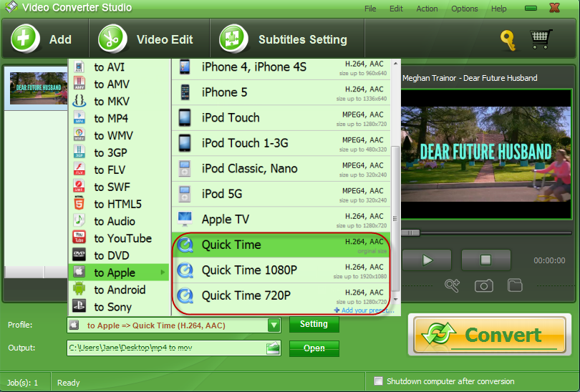Expand the Profile dropdown arrow

tap(274, 325)
